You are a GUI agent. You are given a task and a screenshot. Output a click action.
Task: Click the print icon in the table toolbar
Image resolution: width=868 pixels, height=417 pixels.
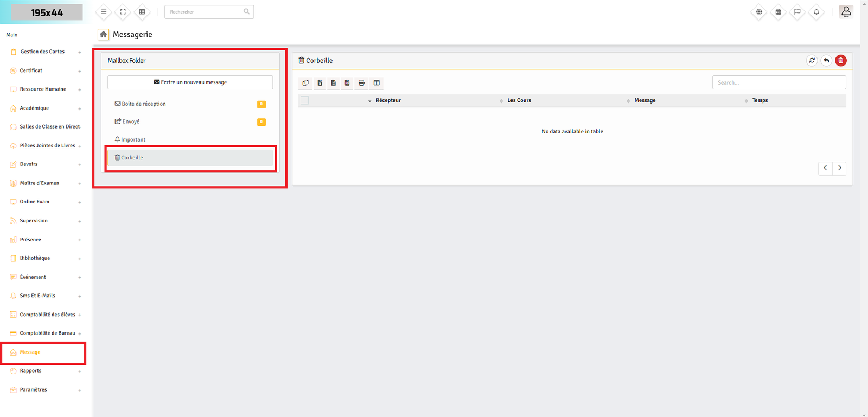coord(361,83)
